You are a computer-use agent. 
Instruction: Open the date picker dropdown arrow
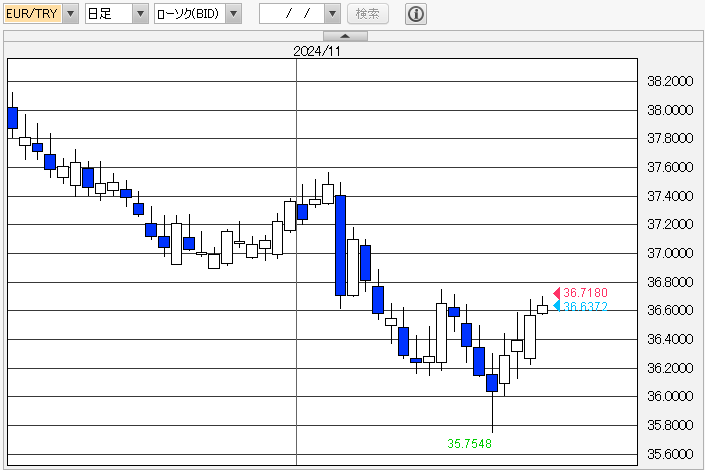point(332,13)
